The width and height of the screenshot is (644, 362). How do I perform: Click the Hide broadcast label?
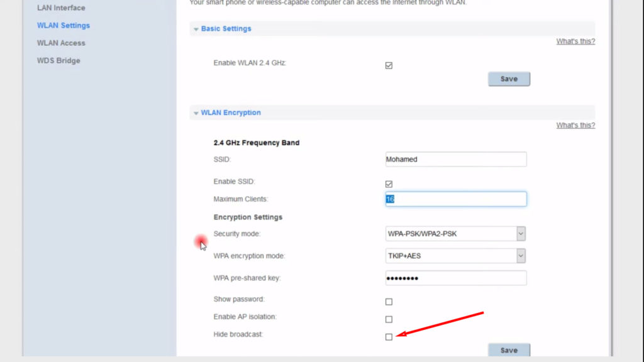point(238,334)
